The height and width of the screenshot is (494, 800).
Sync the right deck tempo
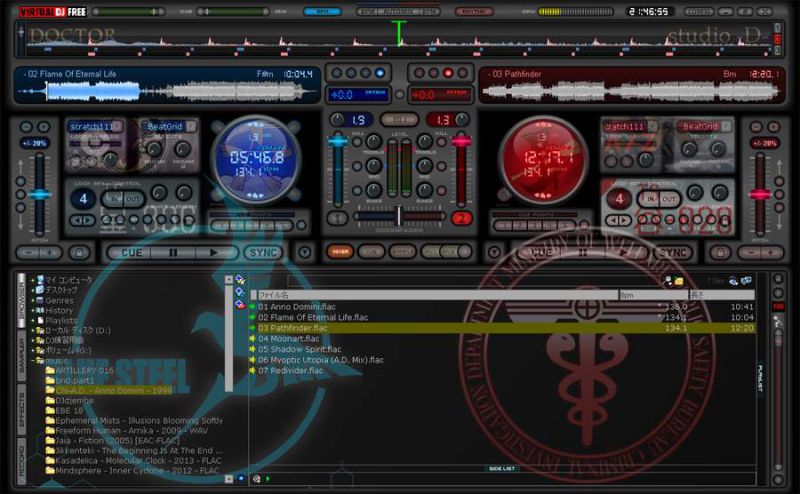[673, 252]
